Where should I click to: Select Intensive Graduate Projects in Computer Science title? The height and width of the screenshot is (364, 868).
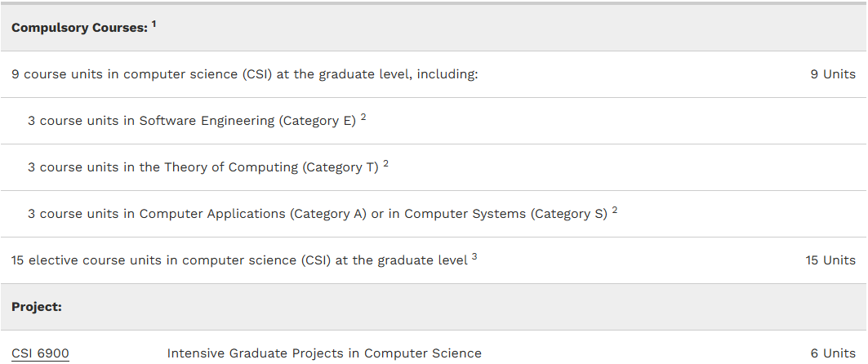pyautogui.click(x=324, y=353)
